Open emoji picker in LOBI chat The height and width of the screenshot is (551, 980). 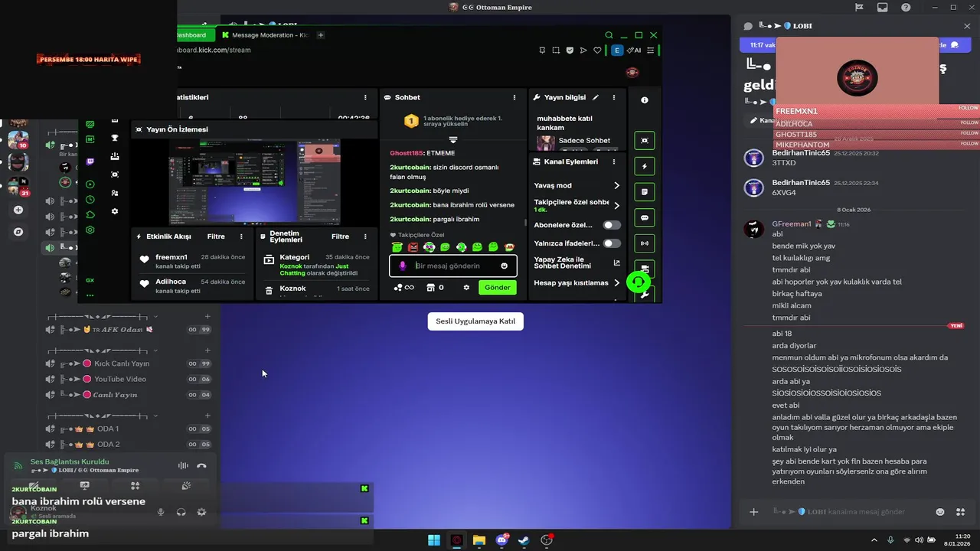click(x=940, y=512)
